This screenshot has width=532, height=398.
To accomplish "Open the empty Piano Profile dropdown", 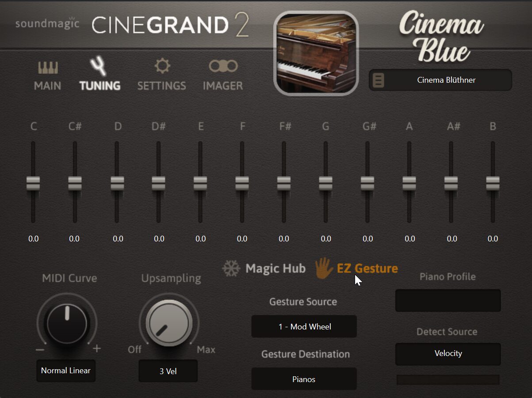I will [x=448, y=301].
